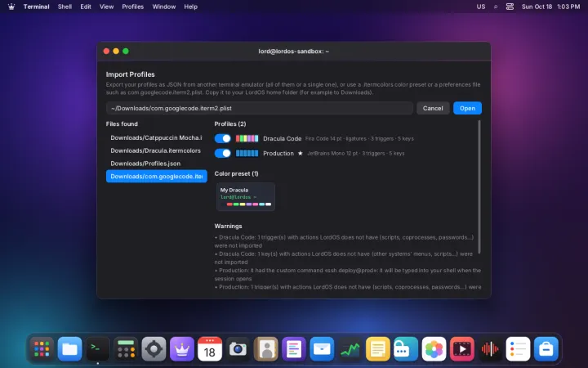Click the Import Profiles title
This screenshot has width=588, height=368.
coord(130,74)
